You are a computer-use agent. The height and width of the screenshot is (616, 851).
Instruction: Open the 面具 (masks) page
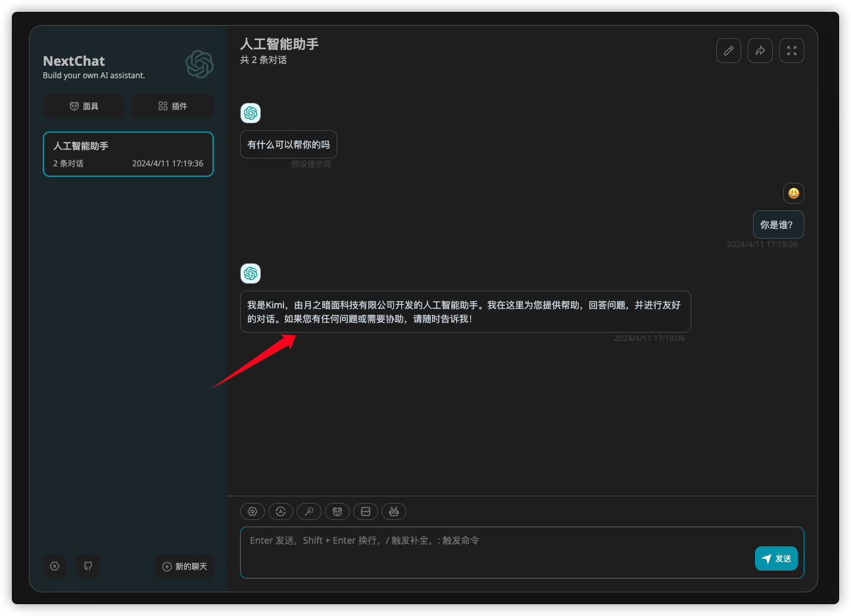pos(84,106)
